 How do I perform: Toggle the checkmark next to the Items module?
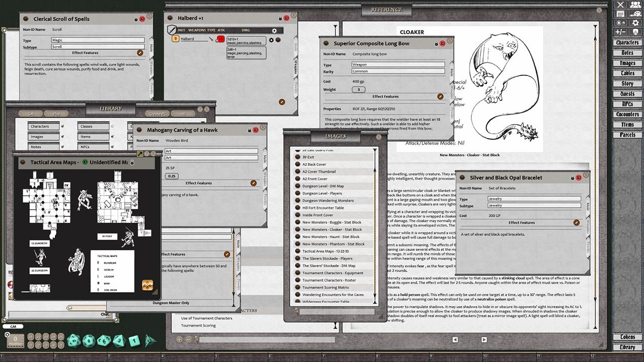tap(112, 136)
